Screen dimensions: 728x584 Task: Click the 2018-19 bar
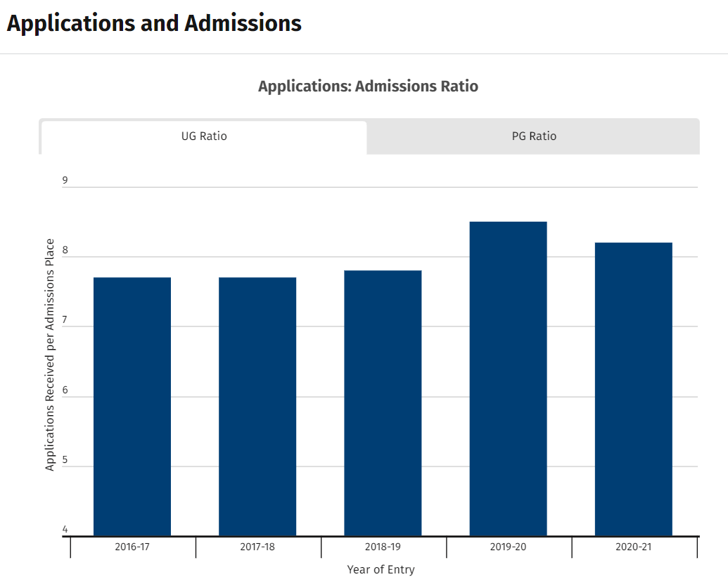click(x=383, y=403)
